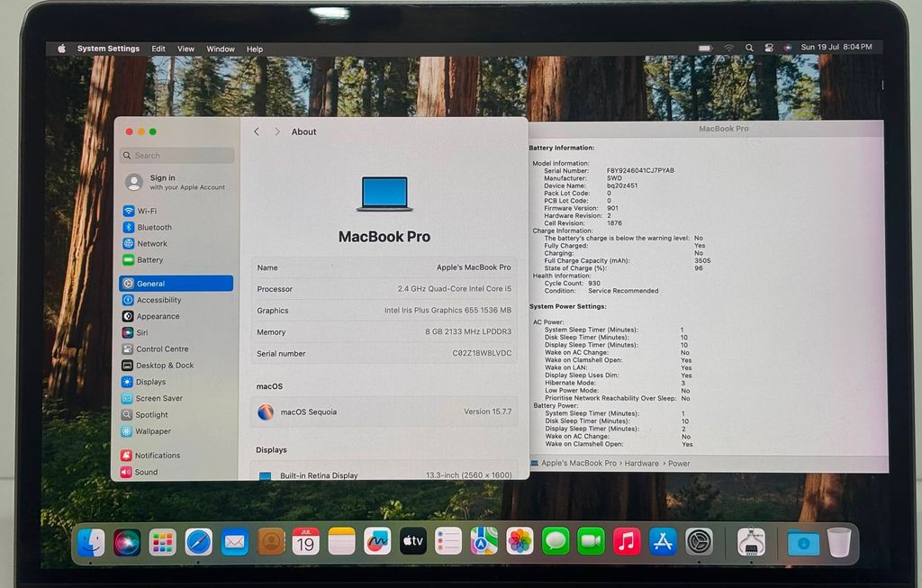The height and width of the screenshot is (588, 922).
Task: Open Launchpad from the Dock
Action: [x=162, y=542]
